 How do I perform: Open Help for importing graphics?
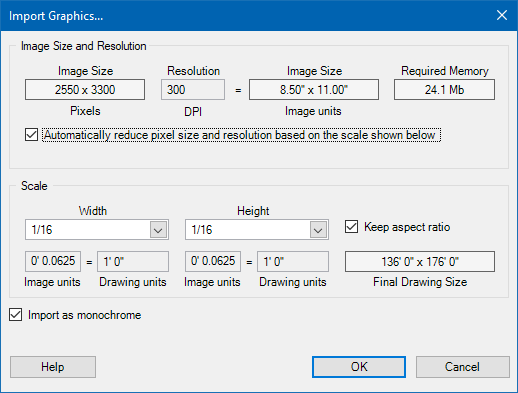point(53,367)
